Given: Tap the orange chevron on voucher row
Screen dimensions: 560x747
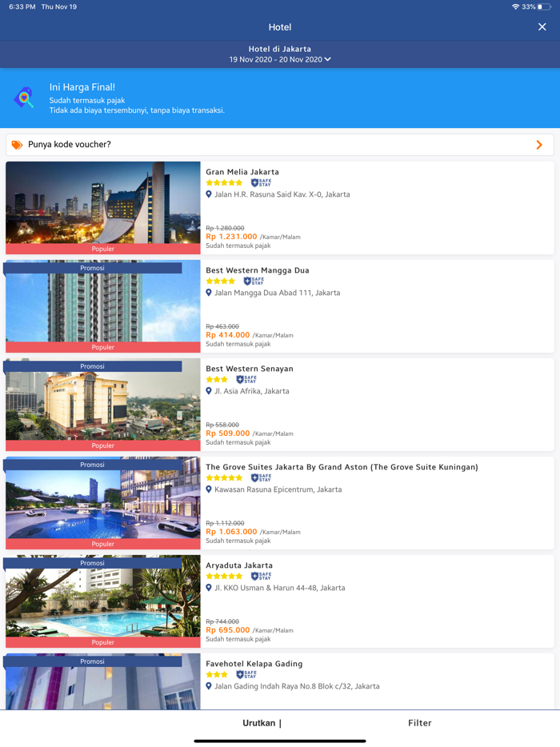Looking at the screenshot, I should pos(539,145).
